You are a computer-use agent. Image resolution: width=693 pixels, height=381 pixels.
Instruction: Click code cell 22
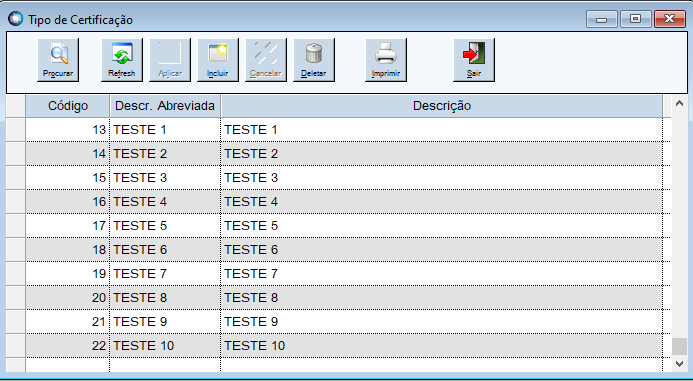tap(68, 346)
